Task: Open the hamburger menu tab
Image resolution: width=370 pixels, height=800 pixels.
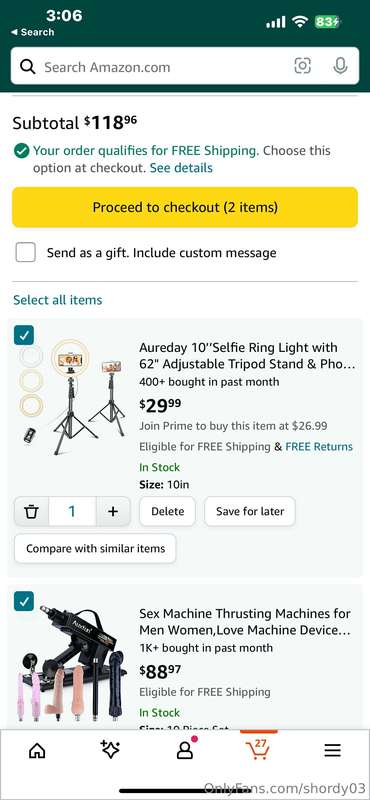Action: tap(332, 750)
